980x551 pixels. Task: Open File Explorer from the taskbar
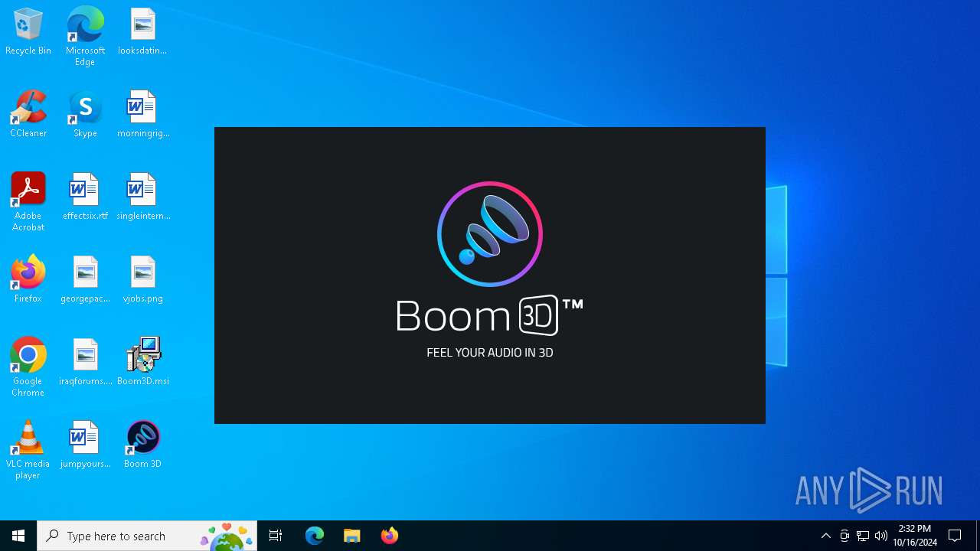[351, 536]
